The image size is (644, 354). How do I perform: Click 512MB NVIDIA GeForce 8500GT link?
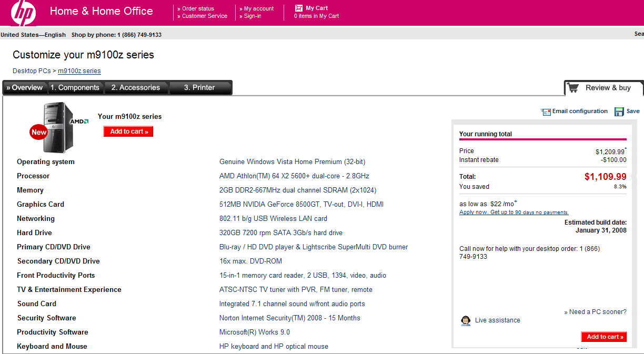coord(301,205)
